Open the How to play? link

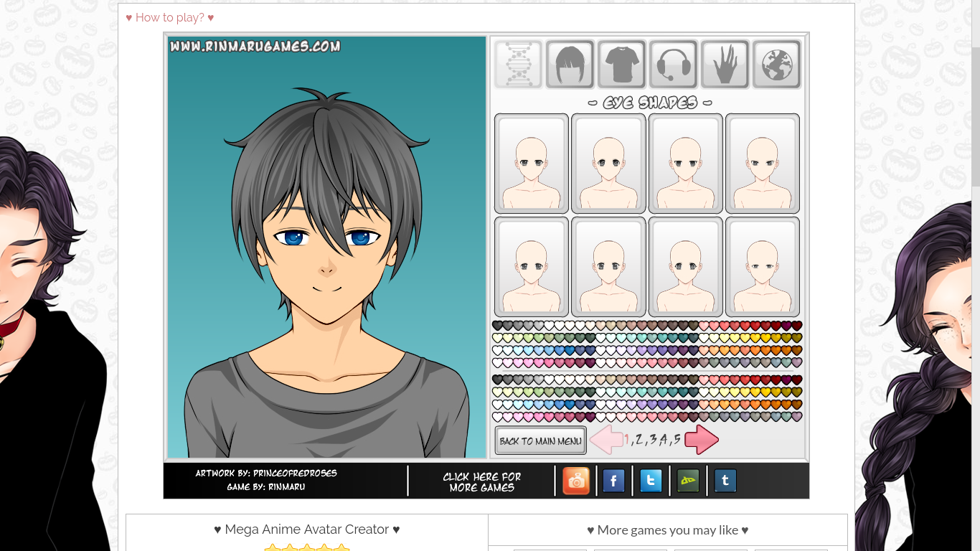(x=170, y=17)
